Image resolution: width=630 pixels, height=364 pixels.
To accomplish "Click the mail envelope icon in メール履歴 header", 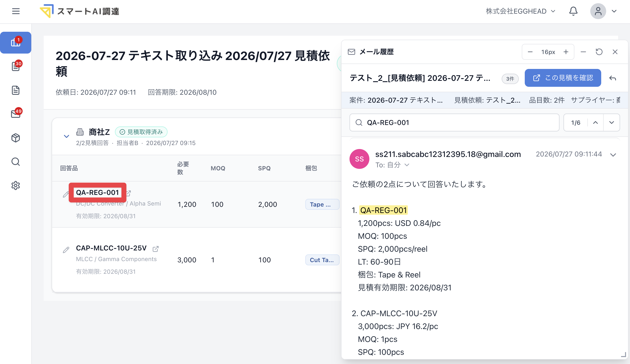I will click(x=351, y=52).
